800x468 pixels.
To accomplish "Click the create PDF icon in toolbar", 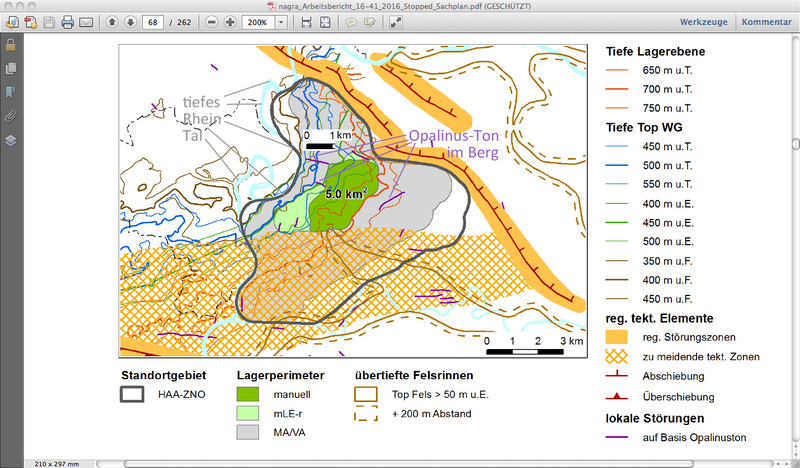I will pyautogui.click(x=29, y=22).
